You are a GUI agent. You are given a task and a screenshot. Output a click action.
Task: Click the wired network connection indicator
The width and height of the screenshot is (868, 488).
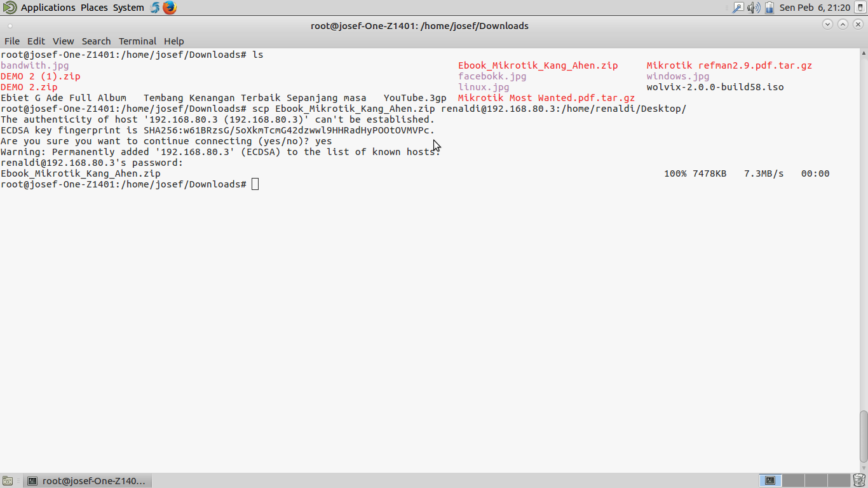(738, 8)
